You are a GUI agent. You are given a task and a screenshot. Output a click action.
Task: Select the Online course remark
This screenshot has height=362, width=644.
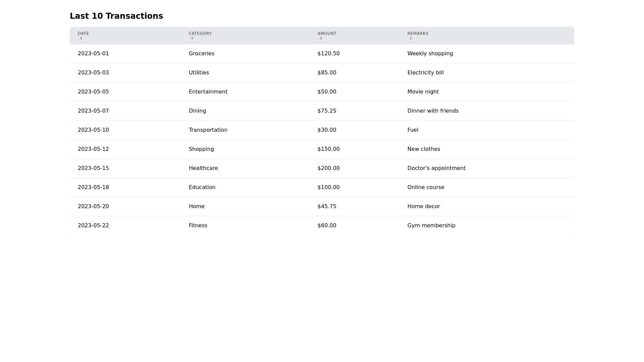click(426, 187)
